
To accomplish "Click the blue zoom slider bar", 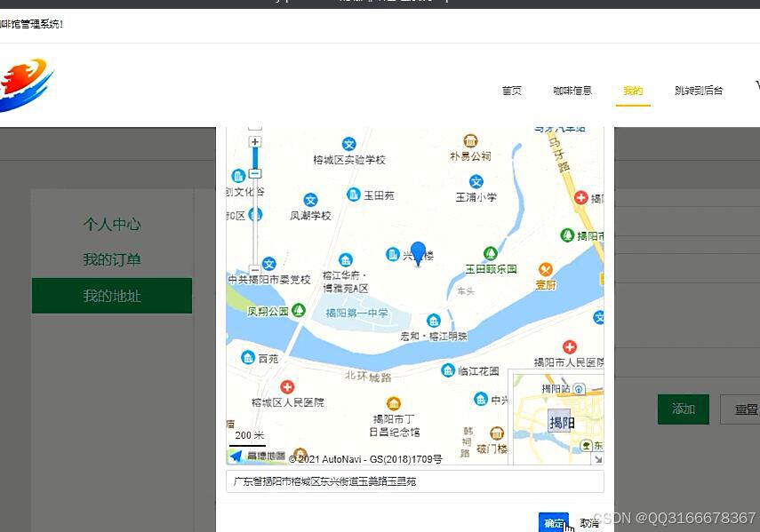I will coord(255,158).
